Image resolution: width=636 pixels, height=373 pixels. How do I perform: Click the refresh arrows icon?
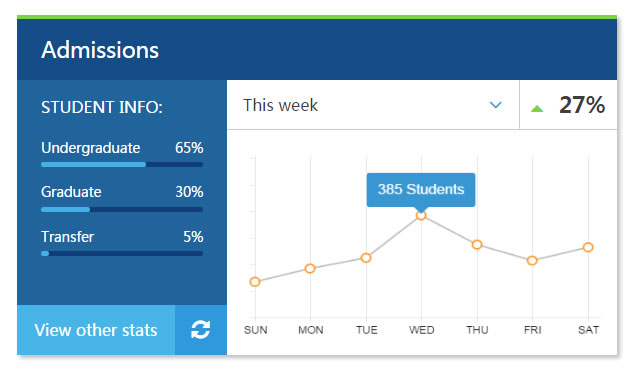pos(201,330)
